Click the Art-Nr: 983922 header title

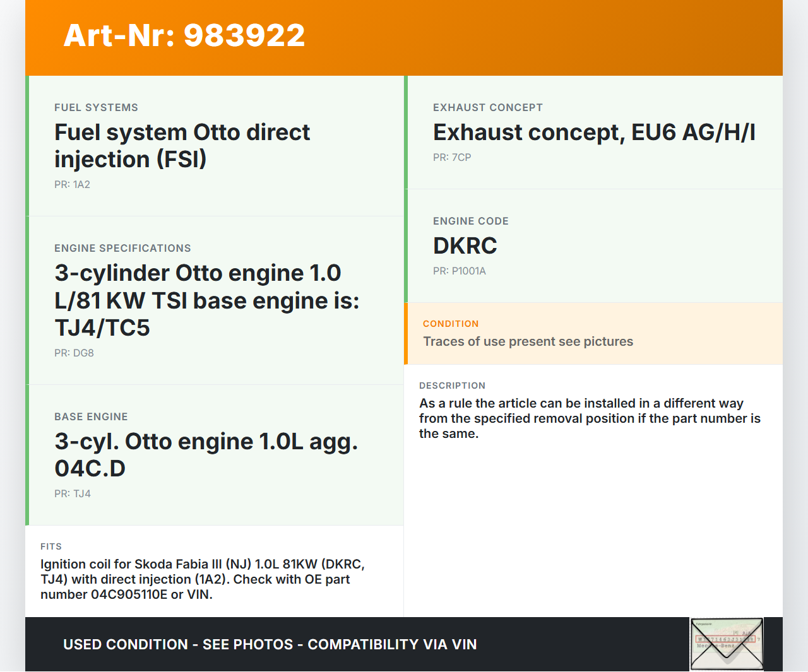click(184, 35)
